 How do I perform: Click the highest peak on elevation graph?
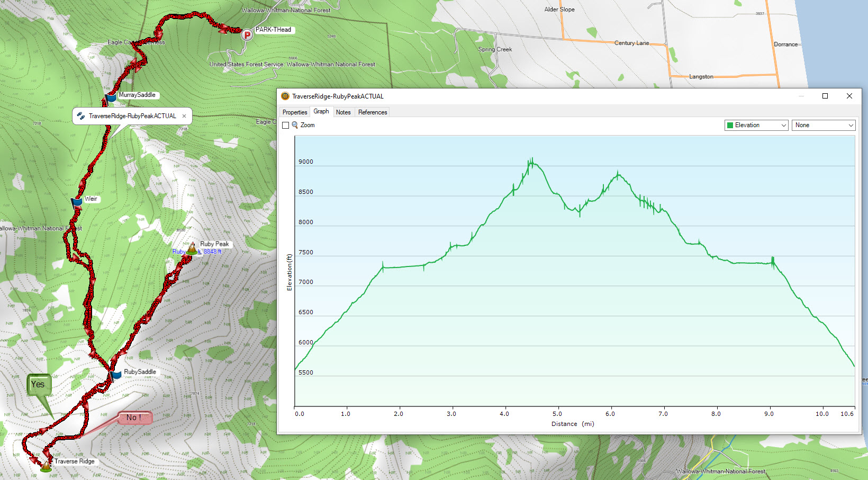[x=532, y=159]
